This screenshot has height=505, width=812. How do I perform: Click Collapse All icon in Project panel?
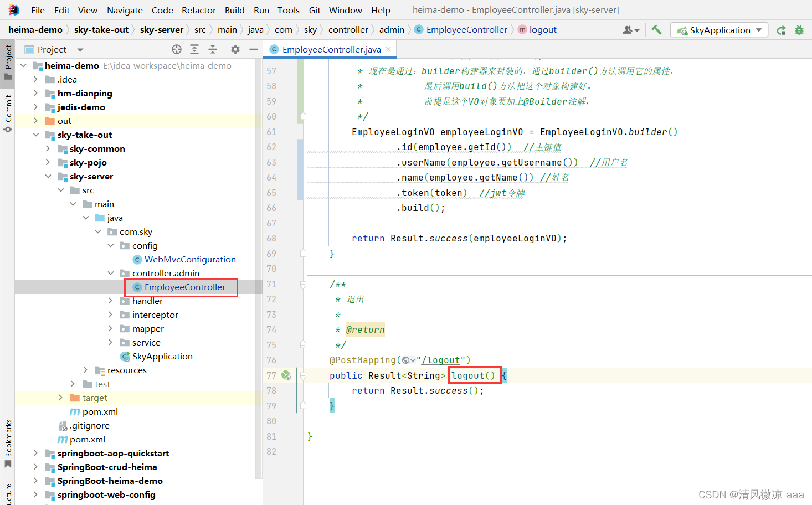(213, 49)
